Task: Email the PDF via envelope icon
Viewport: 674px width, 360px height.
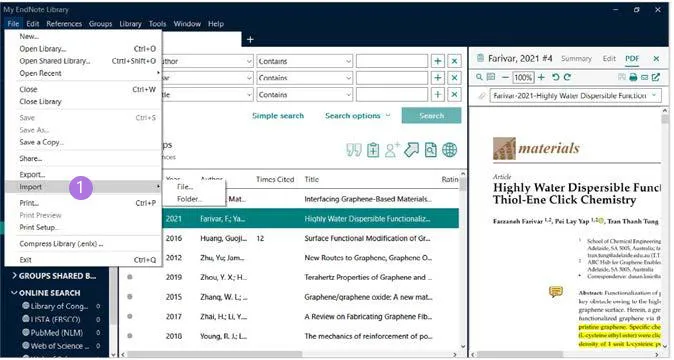Action: click(x=644, y=77)
